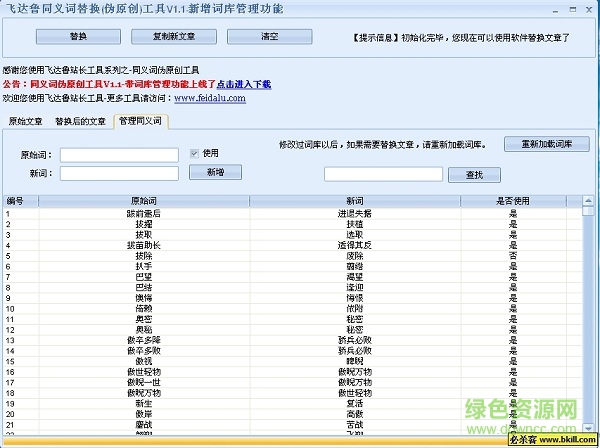
Task: Select the 苦战 cell in row 21
Action: (355, 424)
